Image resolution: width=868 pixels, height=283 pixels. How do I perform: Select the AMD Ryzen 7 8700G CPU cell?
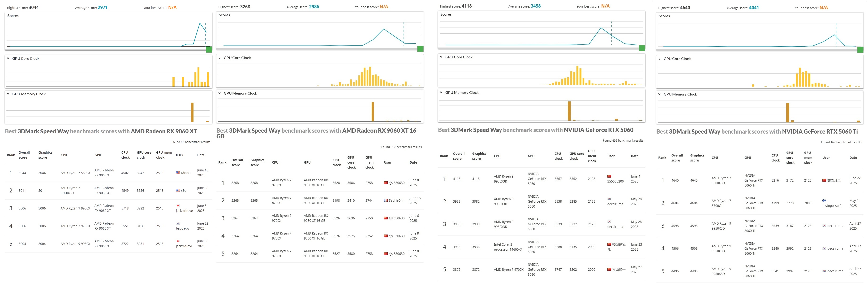[x=282, y=200]
